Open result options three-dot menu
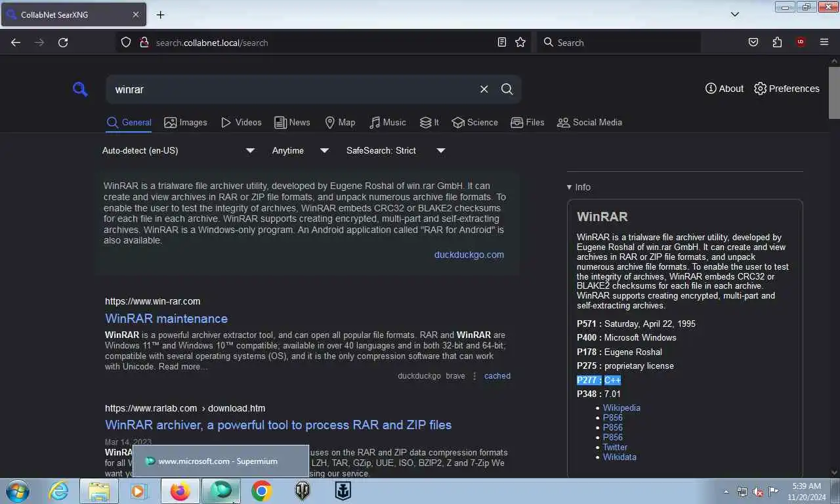Viewport: 840px width, 504px height. (x=474, y=376)
